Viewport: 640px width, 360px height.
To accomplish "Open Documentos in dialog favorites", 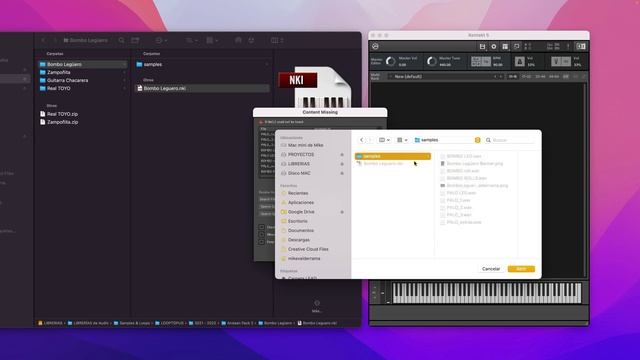I will pos(301,231).
